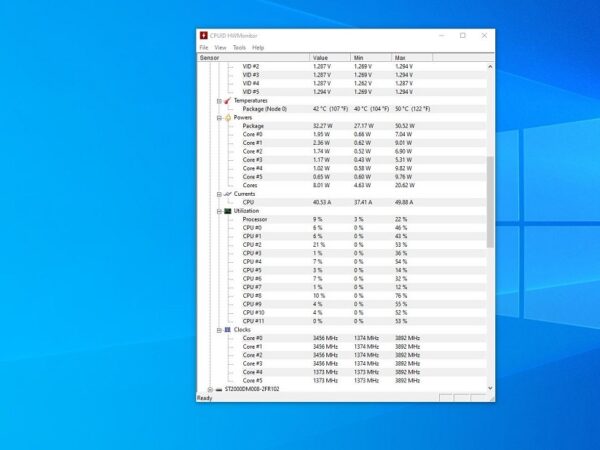This screenshot has width=600, height=450.
Task: Select the CPU #8 utilization row
Action: (x=342, y=296)
